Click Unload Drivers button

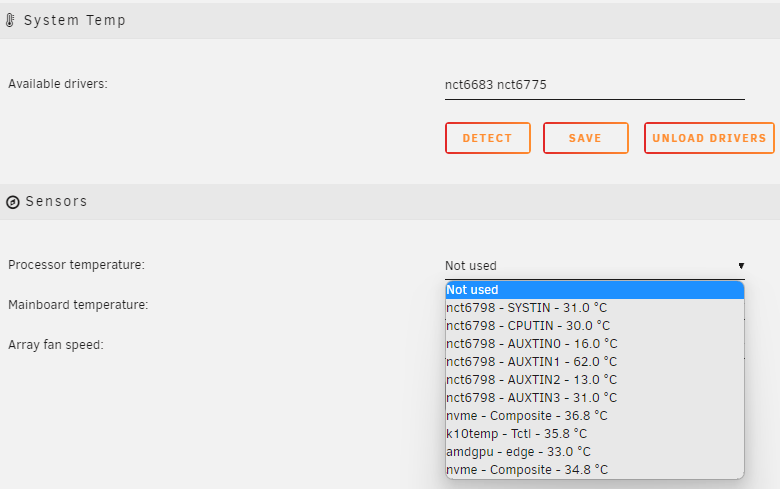[709, 138]
